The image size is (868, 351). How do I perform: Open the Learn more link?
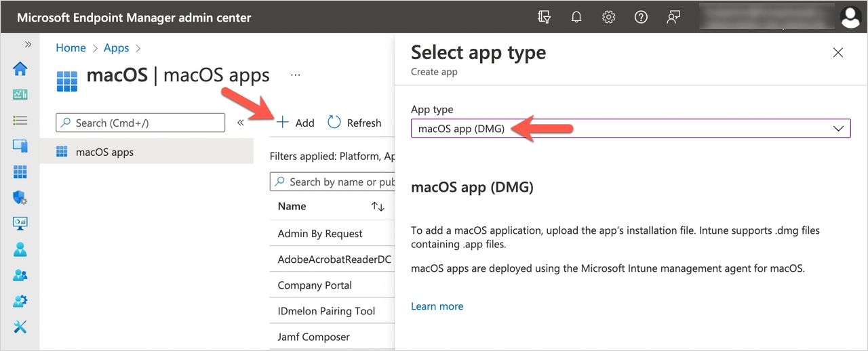pos(437,306)
